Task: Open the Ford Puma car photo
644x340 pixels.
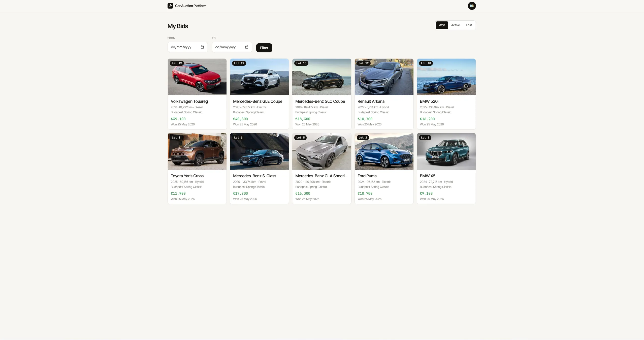Action: (384, 151)
